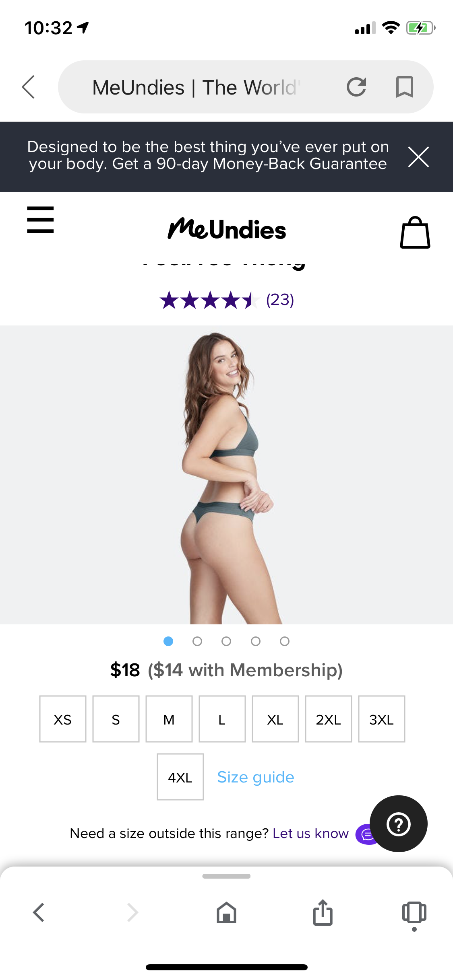Open the help question-mark bubble

click(399, 824)
